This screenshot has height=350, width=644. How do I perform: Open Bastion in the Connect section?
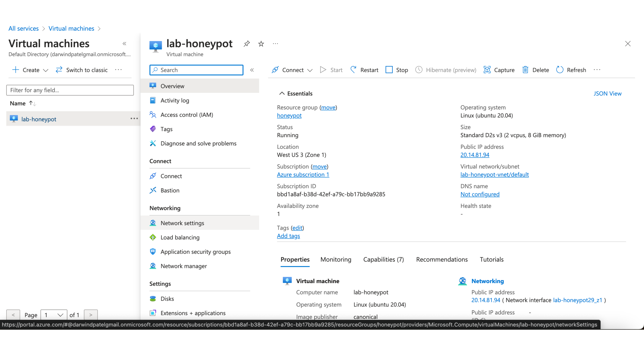[170, 190]
